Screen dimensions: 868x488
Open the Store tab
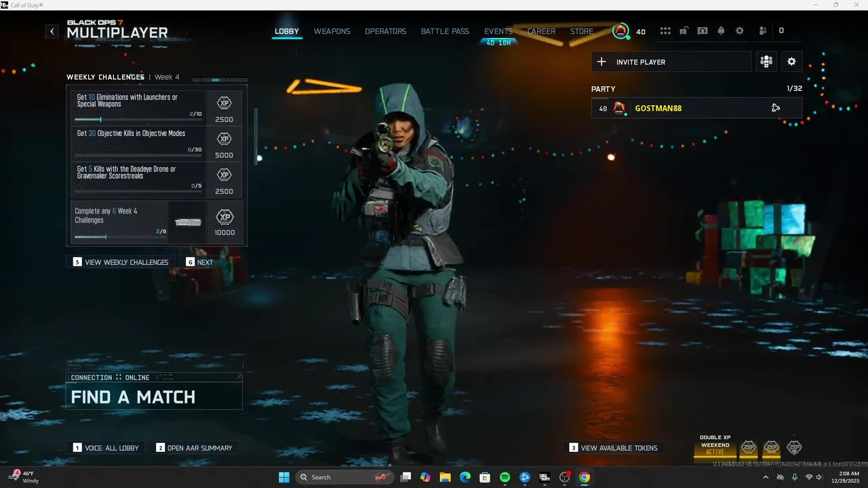point(582,31)
